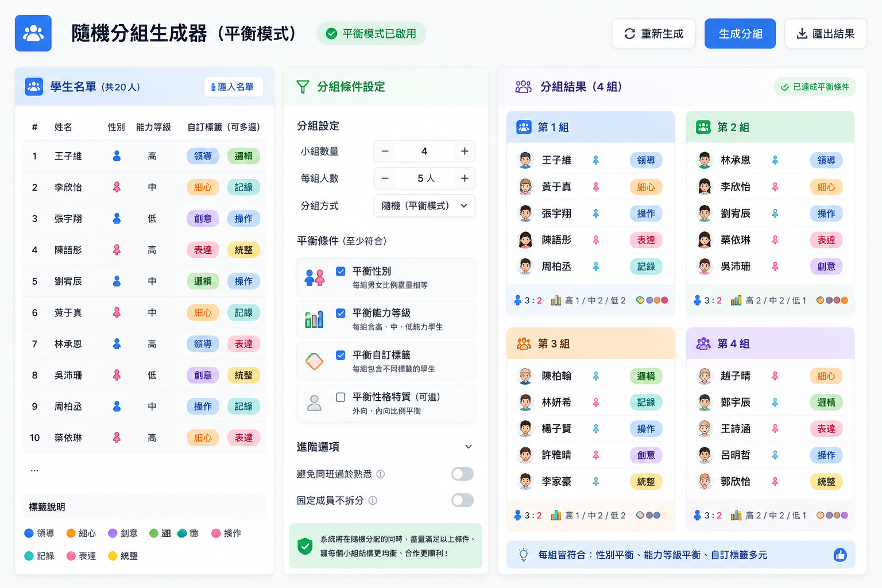
Task: Click the 第 3 組 header icon
Action: pyautogui.click(x=524, y=343)
